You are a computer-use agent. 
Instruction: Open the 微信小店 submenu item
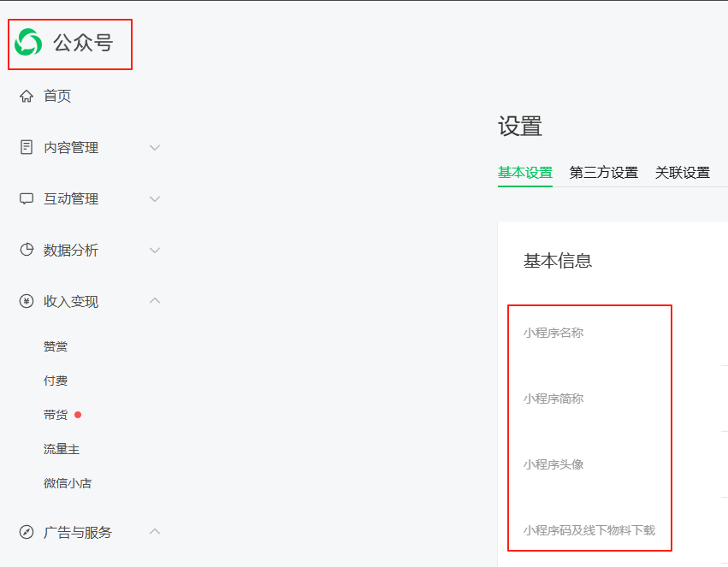(68, 483)
